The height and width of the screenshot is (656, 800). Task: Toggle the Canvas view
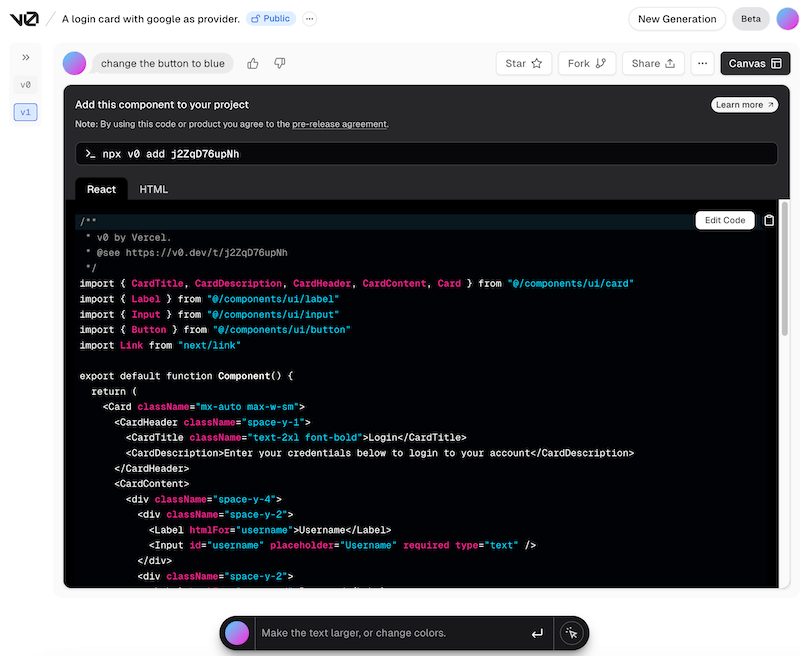[755, 63]
